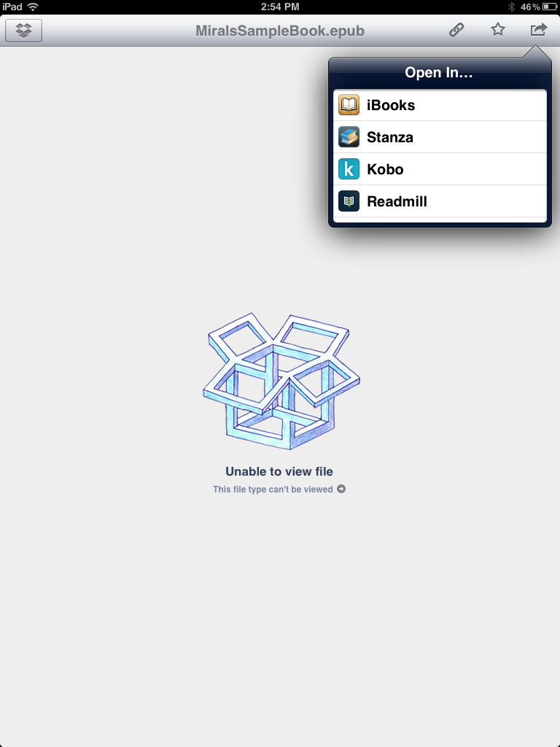Image resolution: width=560 pixels, height=747 pixels.
Task: Tap the Wi-Fi status icon
Action: [x=33, y=7]
